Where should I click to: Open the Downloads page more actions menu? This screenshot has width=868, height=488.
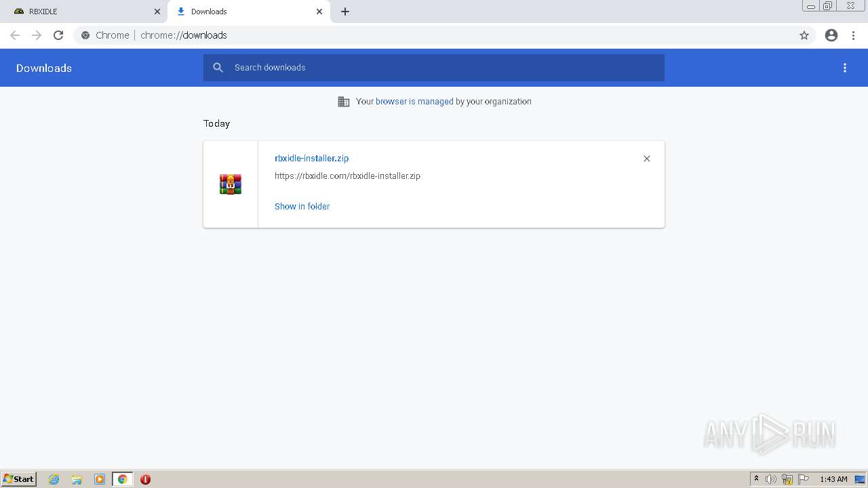tap(845, 68)
